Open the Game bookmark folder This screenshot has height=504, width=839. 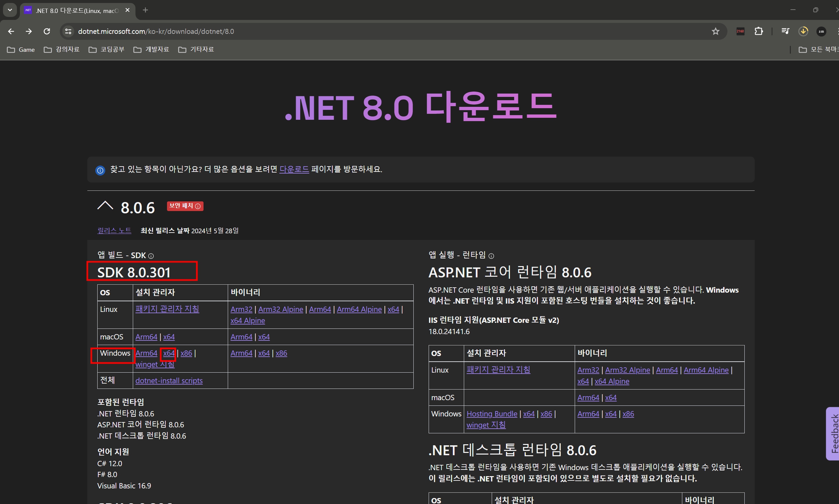[21, 49]
